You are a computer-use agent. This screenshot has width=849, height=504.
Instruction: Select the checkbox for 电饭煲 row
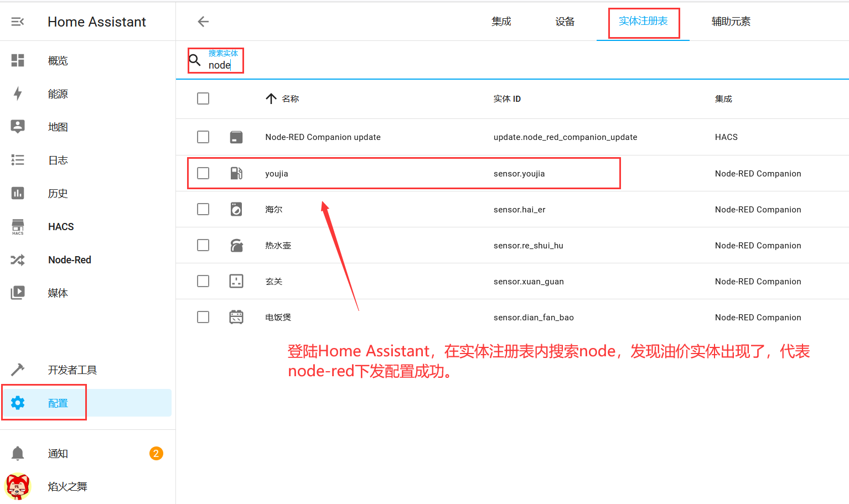203,317
